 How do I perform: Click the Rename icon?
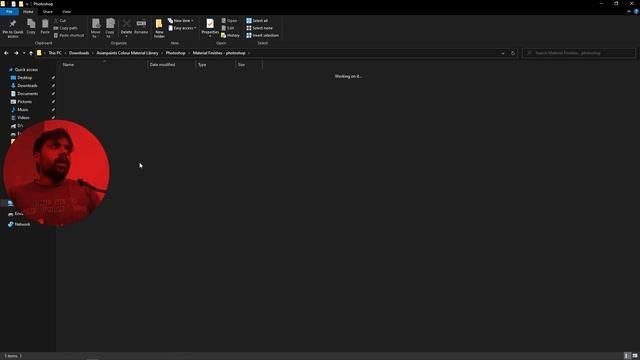tap(141, 27)
